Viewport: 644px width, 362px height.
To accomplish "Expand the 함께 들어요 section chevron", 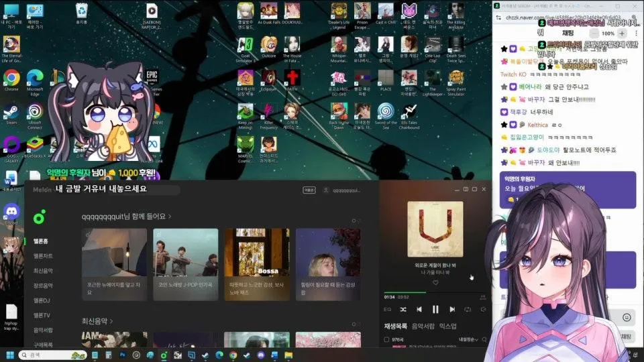I will tap(170, 217).
